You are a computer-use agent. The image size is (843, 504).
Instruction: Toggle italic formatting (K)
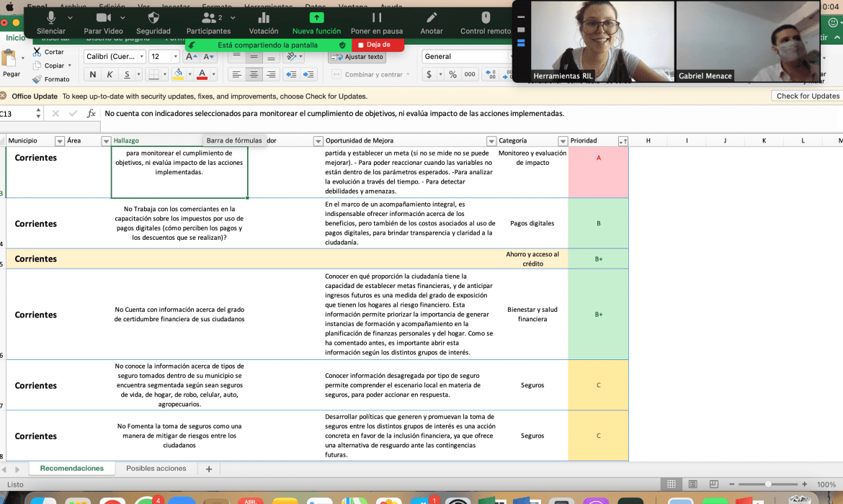click(110, 74)
